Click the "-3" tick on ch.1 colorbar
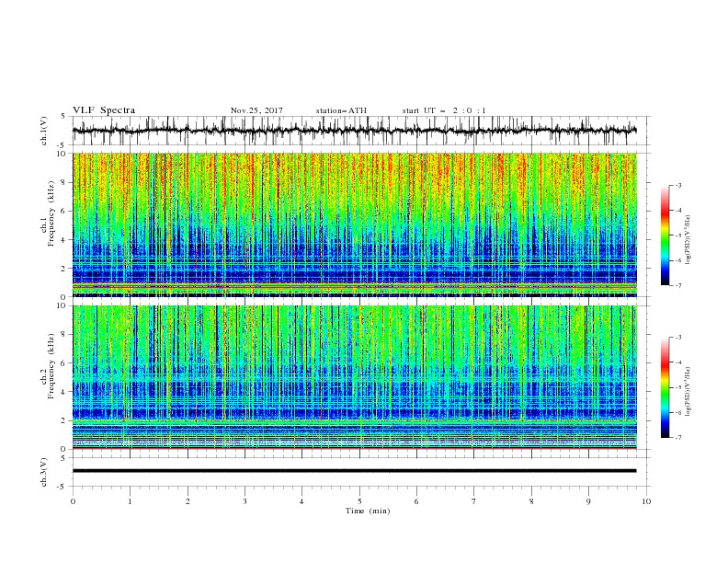Screen dimensions: 728x563 (678, 185)
